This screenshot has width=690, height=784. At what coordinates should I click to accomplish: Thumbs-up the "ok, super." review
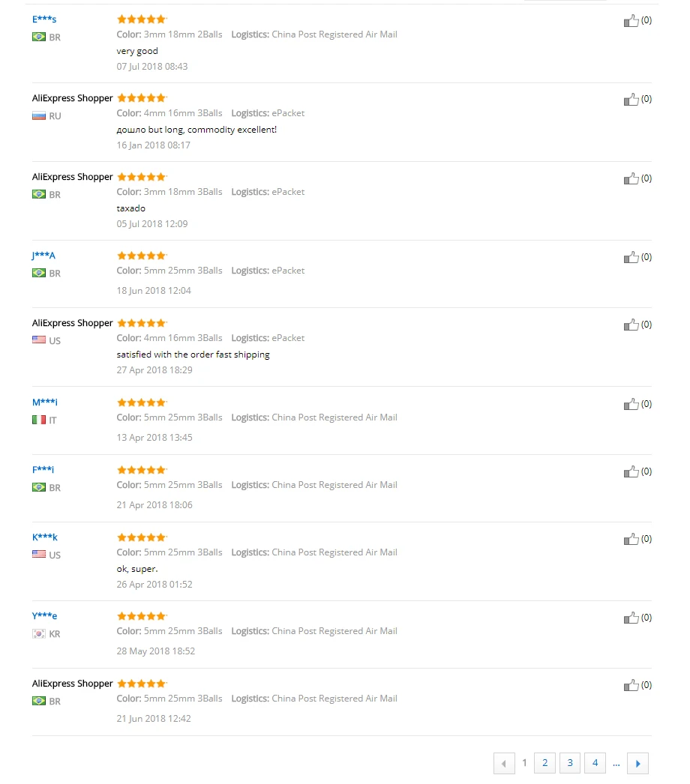pos(631,540)
